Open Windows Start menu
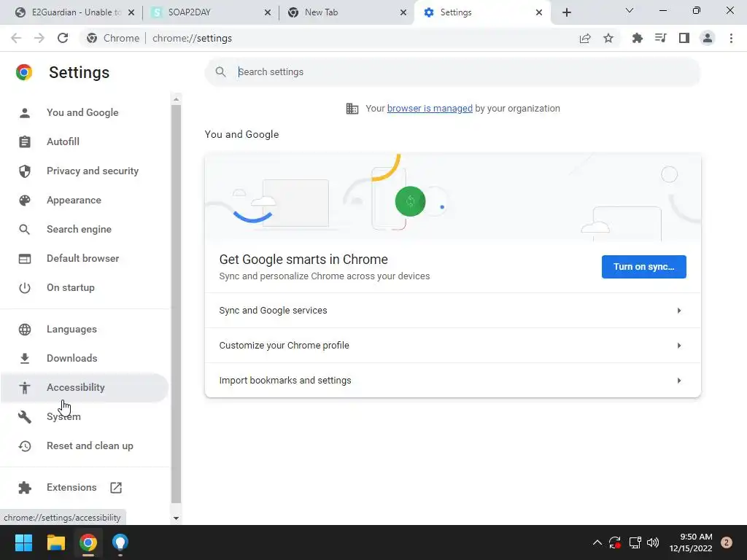This screenshot has width=747, height=560. [23, 542]
